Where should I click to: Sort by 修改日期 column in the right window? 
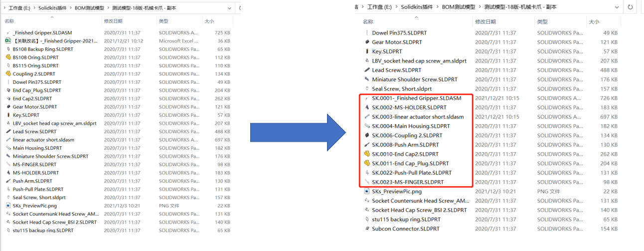pos(485,22)
